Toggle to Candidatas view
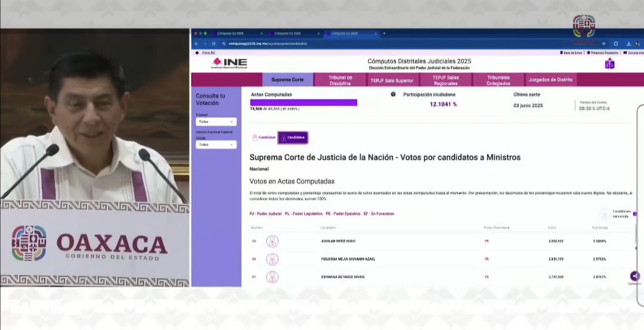This screenshot has height=330, width=644. click(x=264, y=138)
